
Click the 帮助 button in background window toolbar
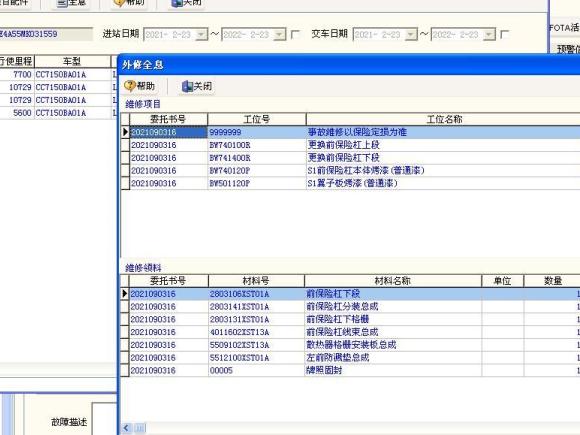click(x=129, y=3)
